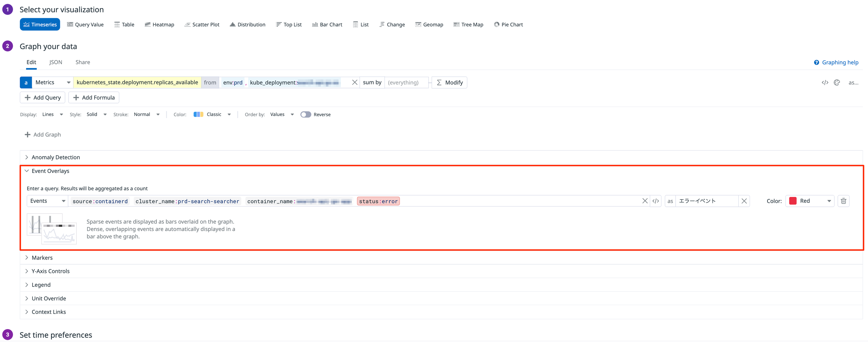Toggle the Reverse order switch
This screenshot has height=343, width=868.
(x=306, y=114)
